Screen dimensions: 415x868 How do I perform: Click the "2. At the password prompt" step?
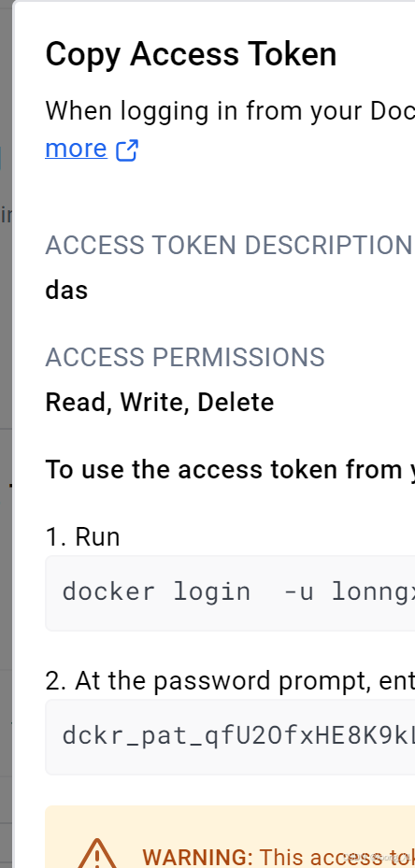(x=230, y=681)
